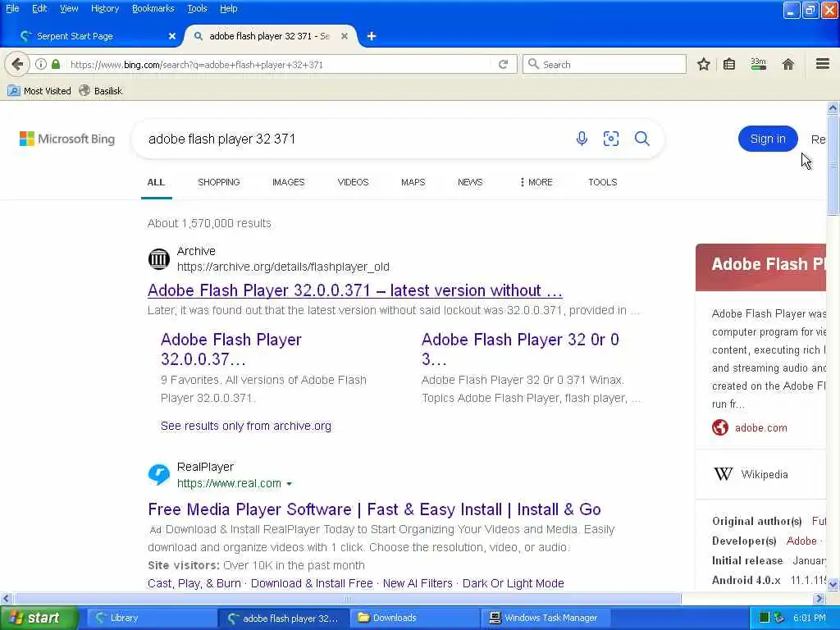This screenshot has width=840, height=630.
Task: Close the adobe flash player search tab
Action: [345, 36]
